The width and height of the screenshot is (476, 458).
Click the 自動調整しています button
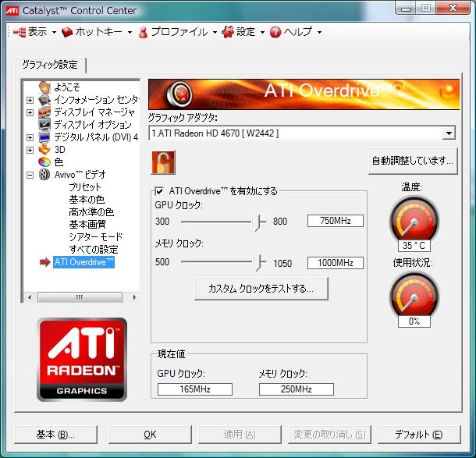413,161
